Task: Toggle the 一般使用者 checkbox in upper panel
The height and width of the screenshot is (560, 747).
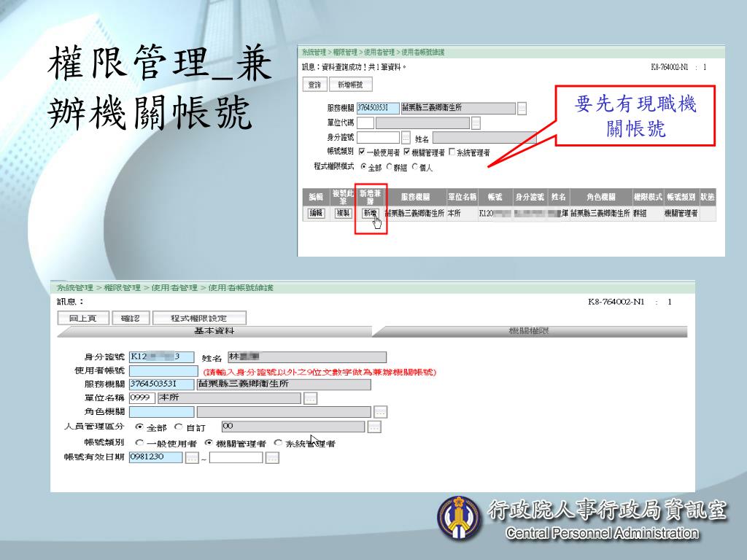Action: click(362, 152)
